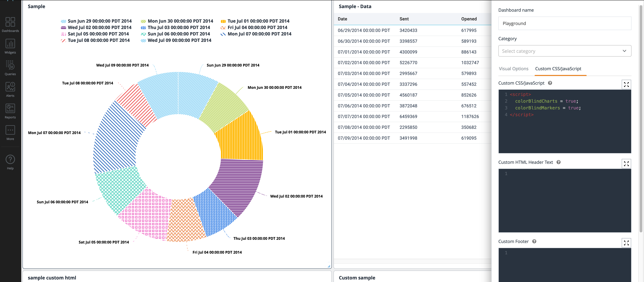Open the Alerts sidebar icon
The width and height of the screenshot is (644, 282).
coord(10,89)
